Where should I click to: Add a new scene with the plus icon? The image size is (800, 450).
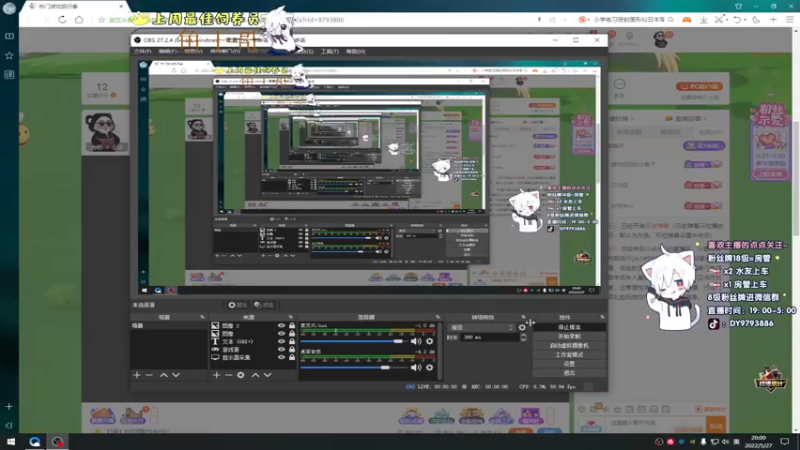(137, 375)
